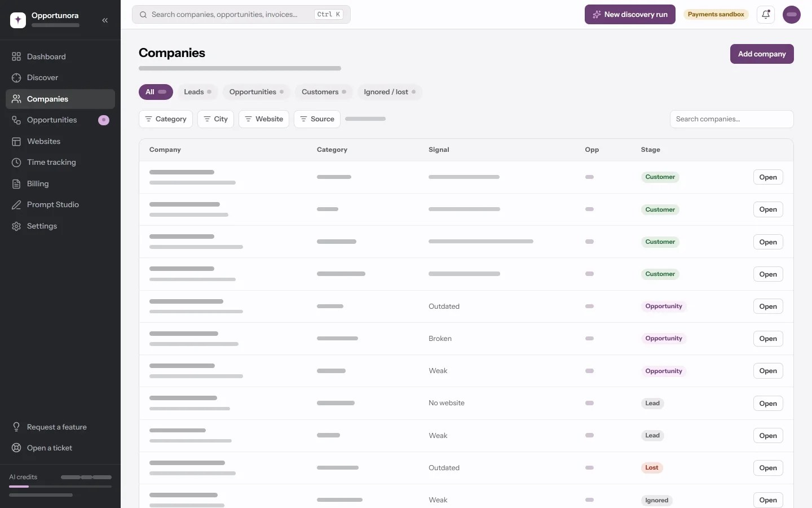Click the Prompt Studio pencil icon
Viewport: 812px width, 508px height.
click(16, 205)
